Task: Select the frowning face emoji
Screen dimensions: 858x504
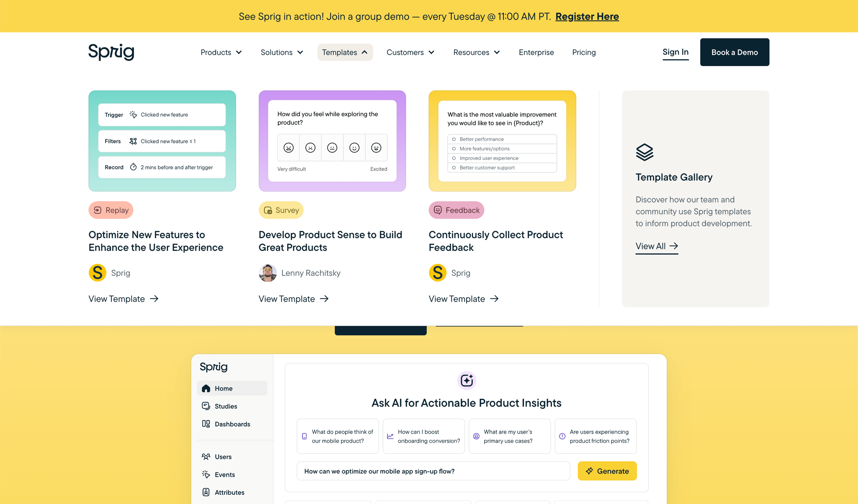Action: (x=310, y=148)
